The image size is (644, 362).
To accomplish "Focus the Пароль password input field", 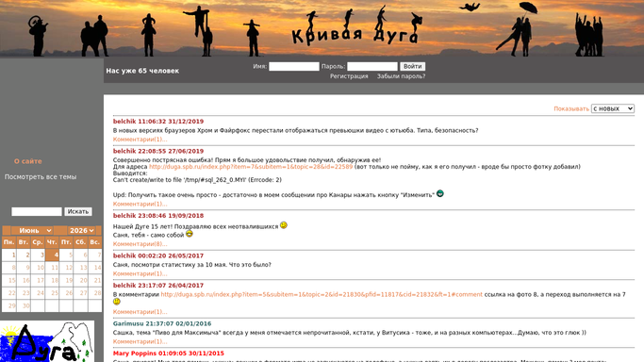I will [372, 67].
